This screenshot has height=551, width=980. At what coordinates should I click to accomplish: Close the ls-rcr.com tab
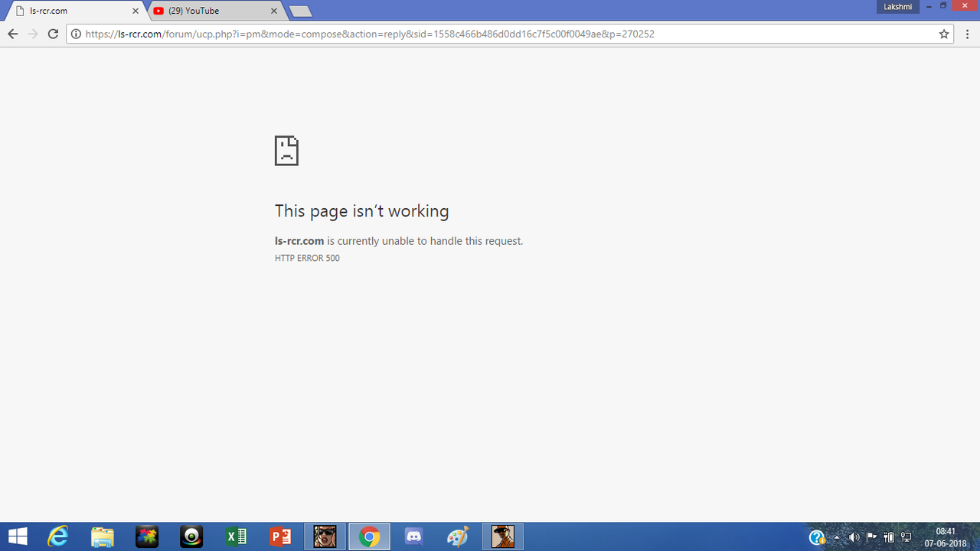[x=136, y=11]
